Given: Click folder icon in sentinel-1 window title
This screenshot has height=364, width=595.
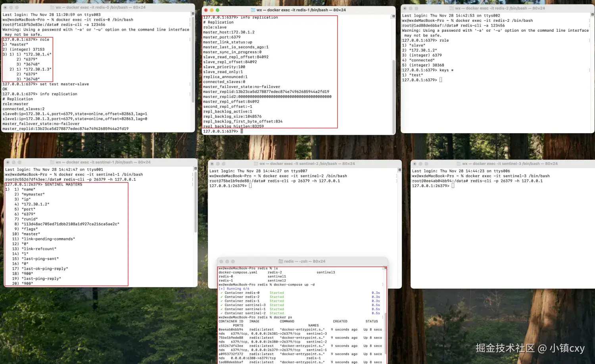Looking at the screenshot, I should pos(52,162).
